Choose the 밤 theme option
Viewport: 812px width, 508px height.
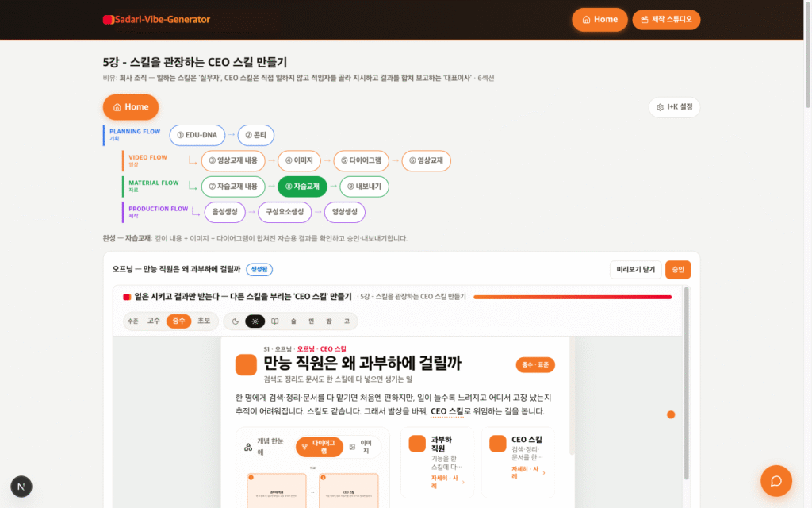(x=329, y=321)
